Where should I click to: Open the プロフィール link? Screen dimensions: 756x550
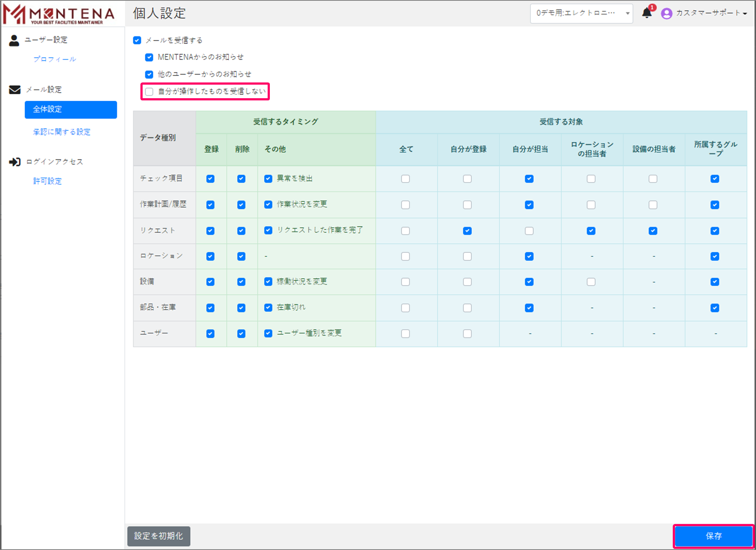click(x=55, y=59)
